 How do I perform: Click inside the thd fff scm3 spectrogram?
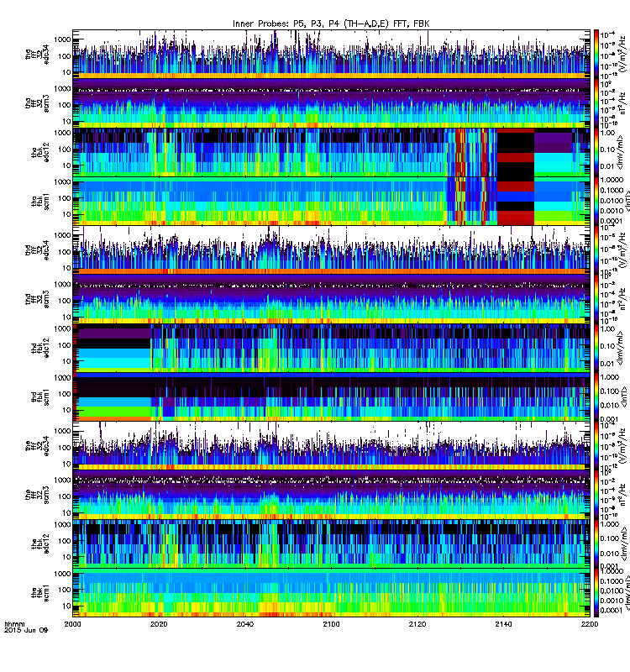click(331, 300)
